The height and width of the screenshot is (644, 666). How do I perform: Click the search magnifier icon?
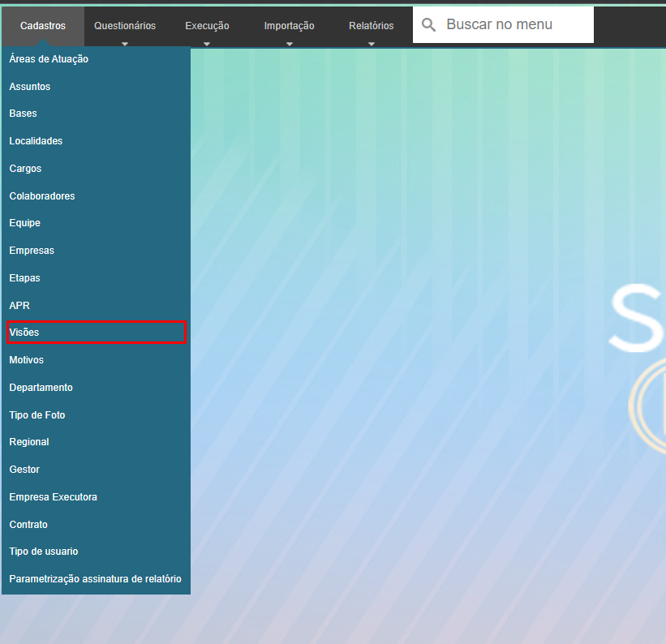(429, 25)
